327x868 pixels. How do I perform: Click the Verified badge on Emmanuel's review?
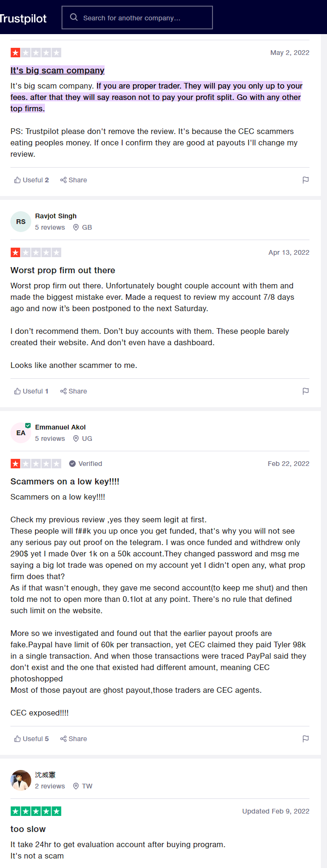pyautogui.click(x=86, y=464)
